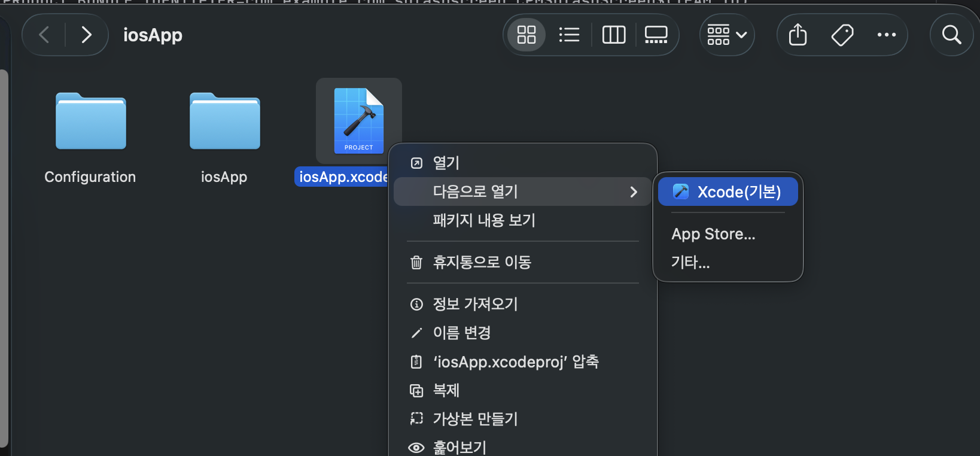
Task: Click the search magnifier icon
Action: 951,35
